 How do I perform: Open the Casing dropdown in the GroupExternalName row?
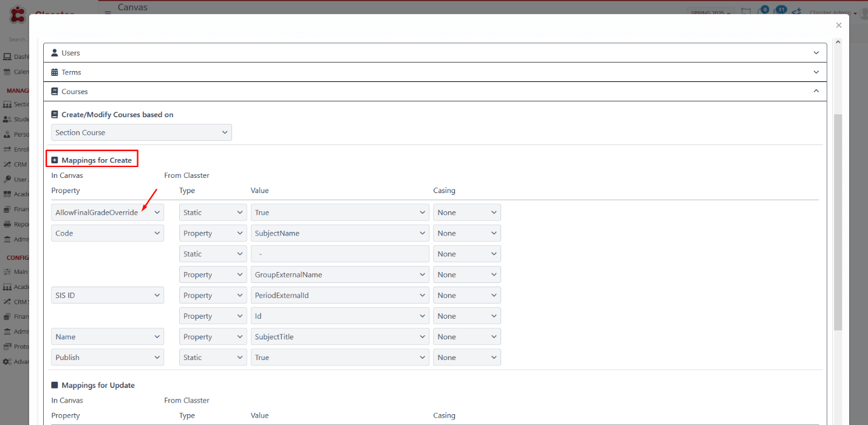467,275
